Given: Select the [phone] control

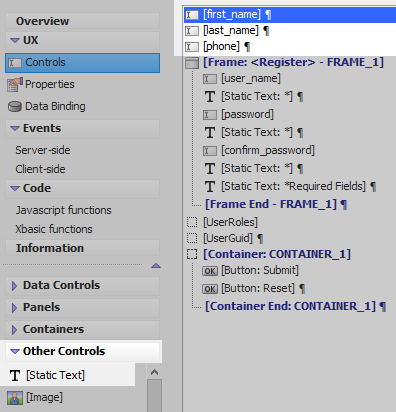Looking at the screenshot, I should coord(221,47).
